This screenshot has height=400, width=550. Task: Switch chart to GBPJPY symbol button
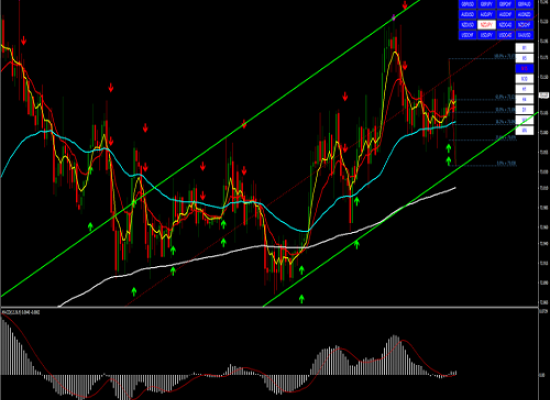coord(487,4)
